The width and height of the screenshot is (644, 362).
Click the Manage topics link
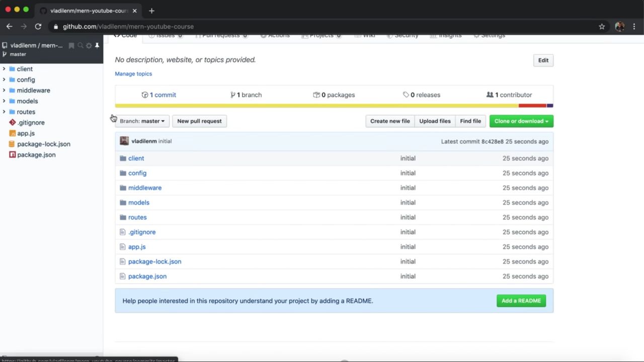point(133,74)
